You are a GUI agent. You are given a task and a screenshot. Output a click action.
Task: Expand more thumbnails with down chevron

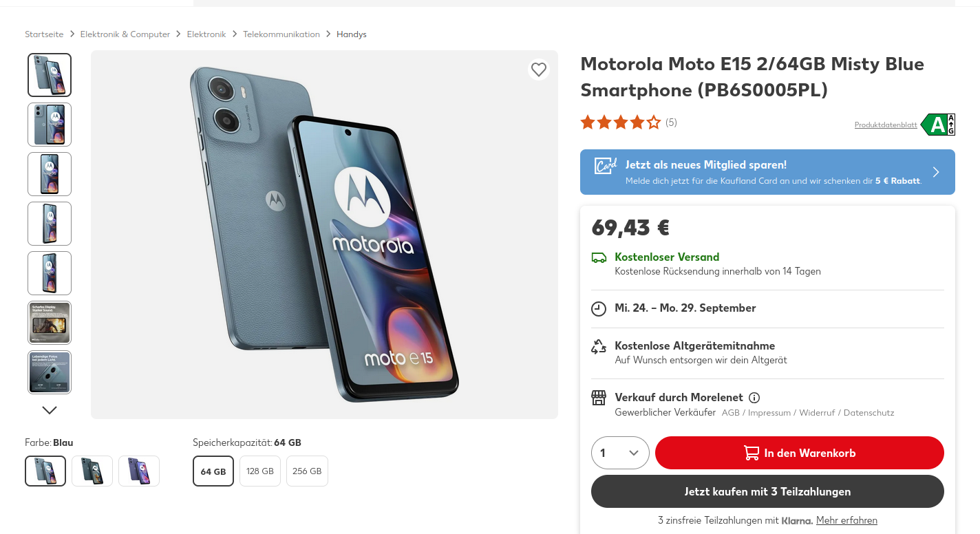click(50, 410)
